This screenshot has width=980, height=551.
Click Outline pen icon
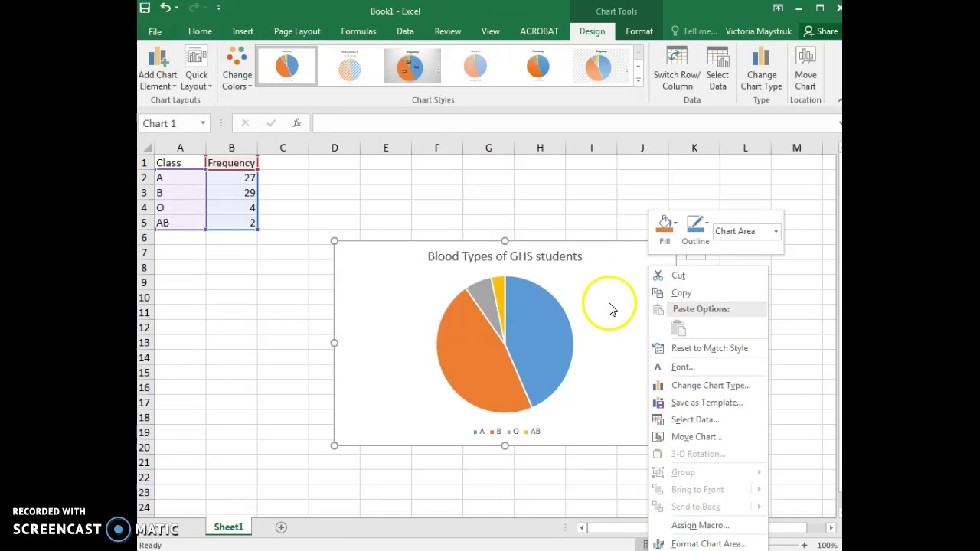click(695, 223)
